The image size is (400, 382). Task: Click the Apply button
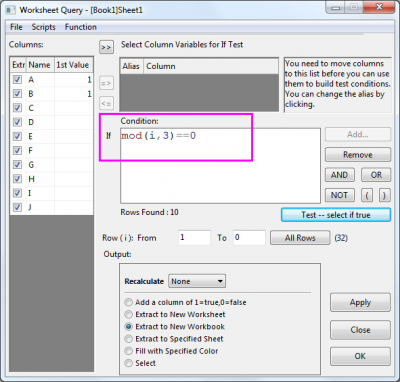(360, 303)
